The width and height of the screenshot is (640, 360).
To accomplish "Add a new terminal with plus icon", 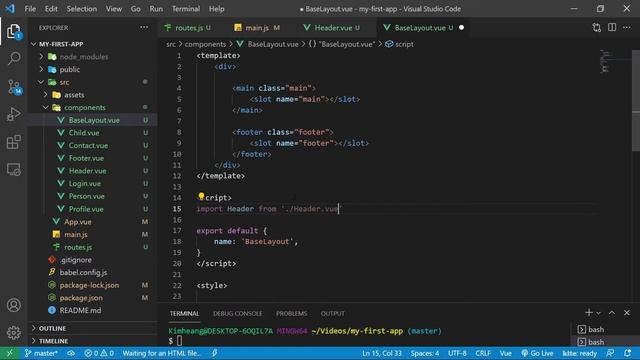I will tap(588, 313).
